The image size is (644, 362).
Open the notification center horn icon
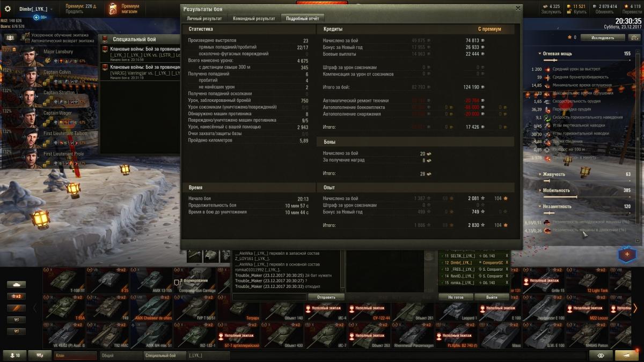pyautogui.click(x=626, y=355)
